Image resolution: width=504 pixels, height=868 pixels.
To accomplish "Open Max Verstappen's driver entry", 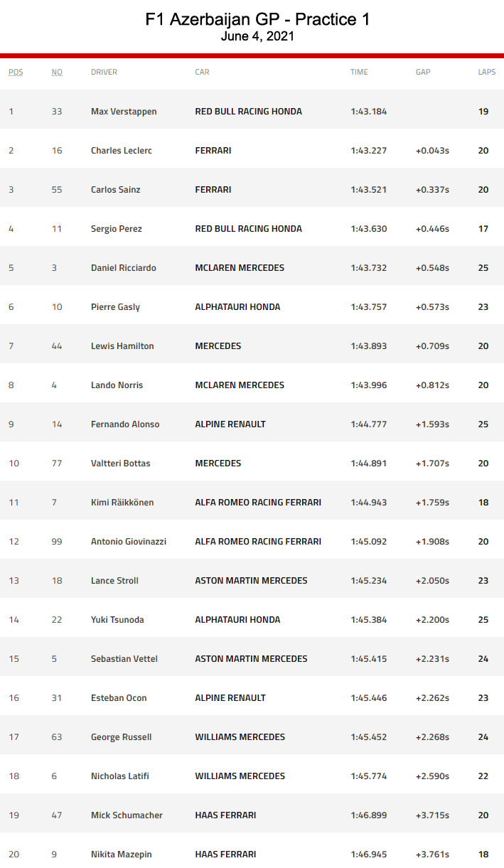I will (124, 112).
